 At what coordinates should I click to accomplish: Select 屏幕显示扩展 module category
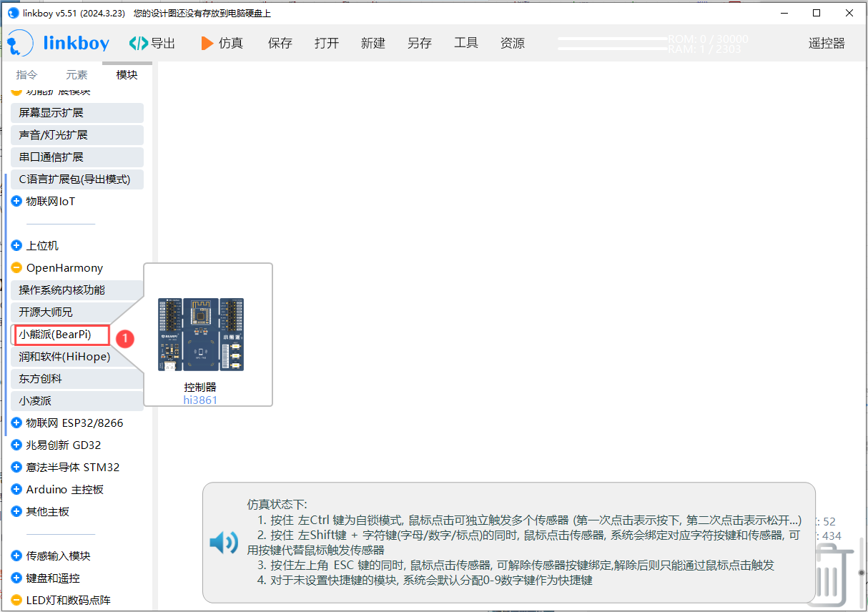point(77,113)
